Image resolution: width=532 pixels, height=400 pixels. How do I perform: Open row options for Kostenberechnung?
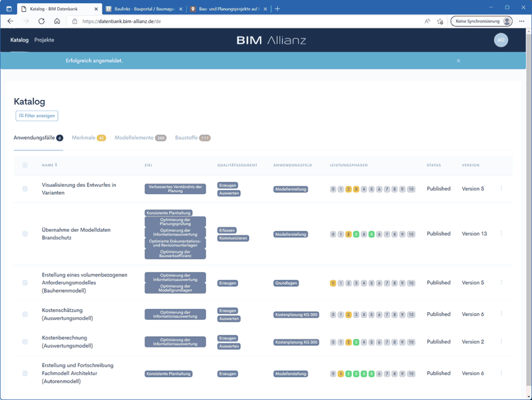(x=501, y=341)
